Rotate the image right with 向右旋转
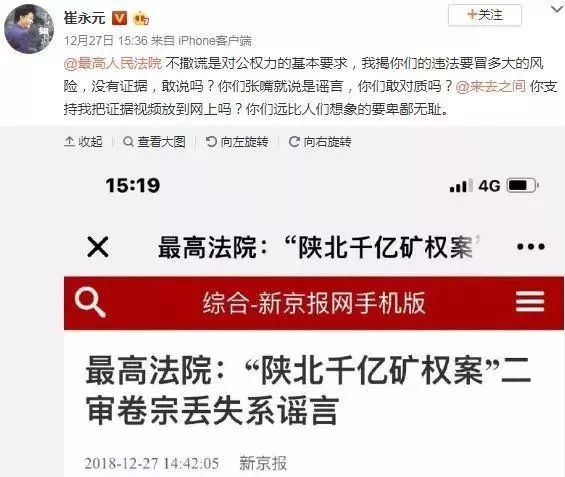This screenshot has width=565, height=477. (320, 142)
